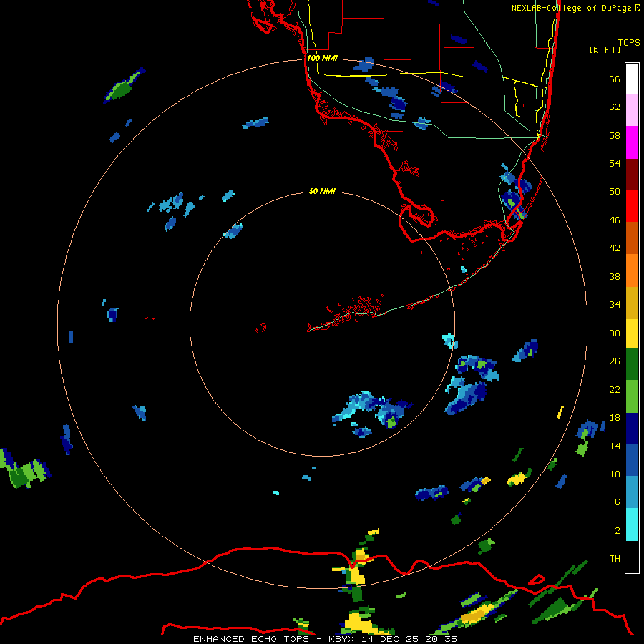The width and height of the screenshot is (644, 644).
Task: Select the 30 scale label
Action: point(615,333)
